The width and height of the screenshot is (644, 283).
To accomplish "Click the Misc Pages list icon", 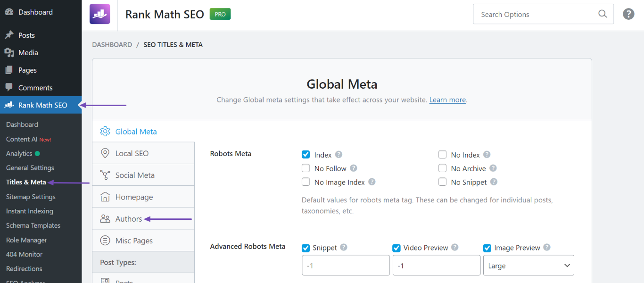I will click(105, 241).
